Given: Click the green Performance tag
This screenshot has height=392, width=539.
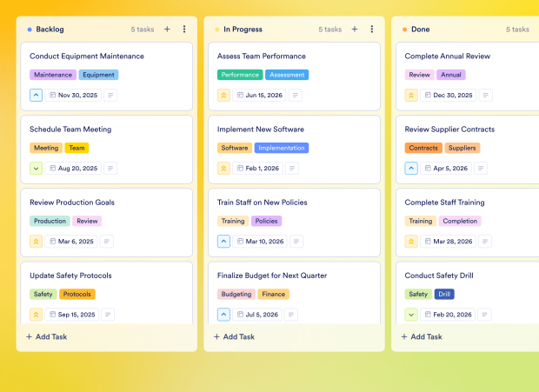Looking at the screenshot, I should pos(240,75).
